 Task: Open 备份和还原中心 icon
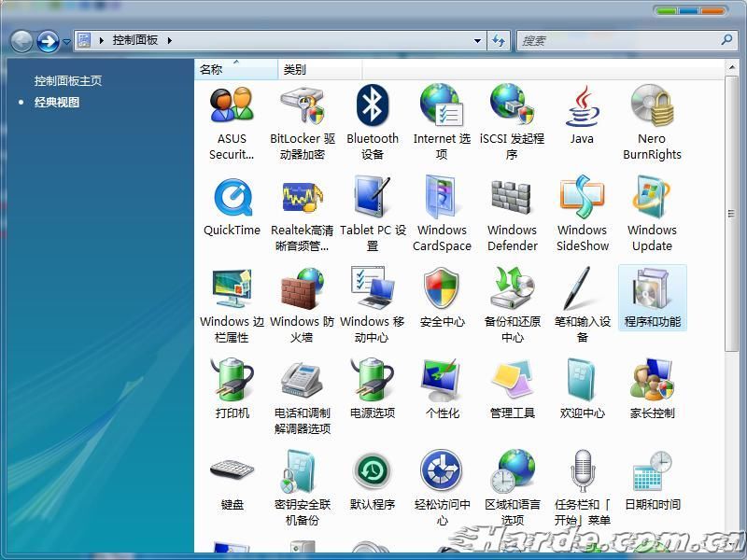(512, 306)
